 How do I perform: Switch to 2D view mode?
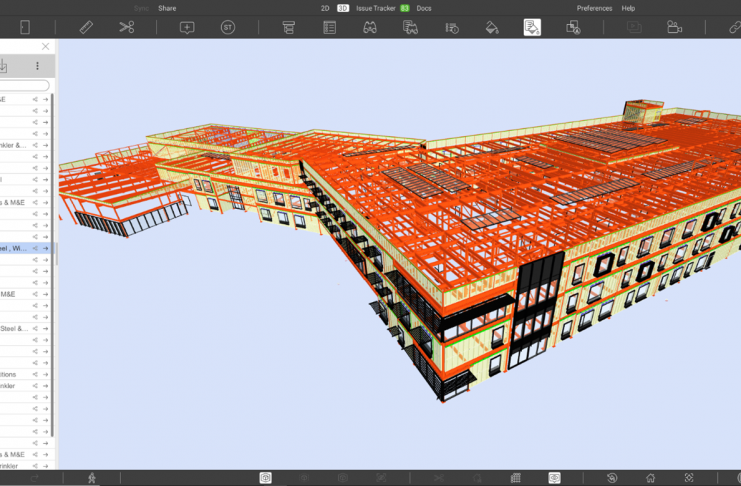tap(325, 8)
